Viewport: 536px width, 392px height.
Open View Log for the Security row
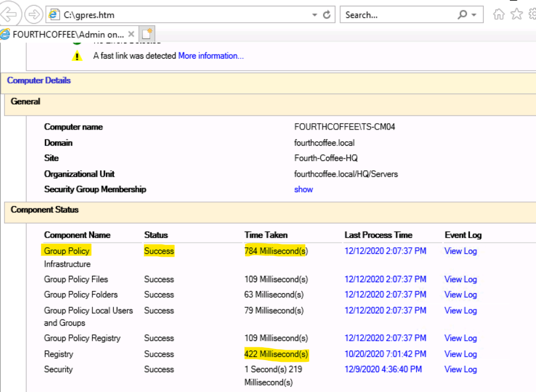[460, 369]
